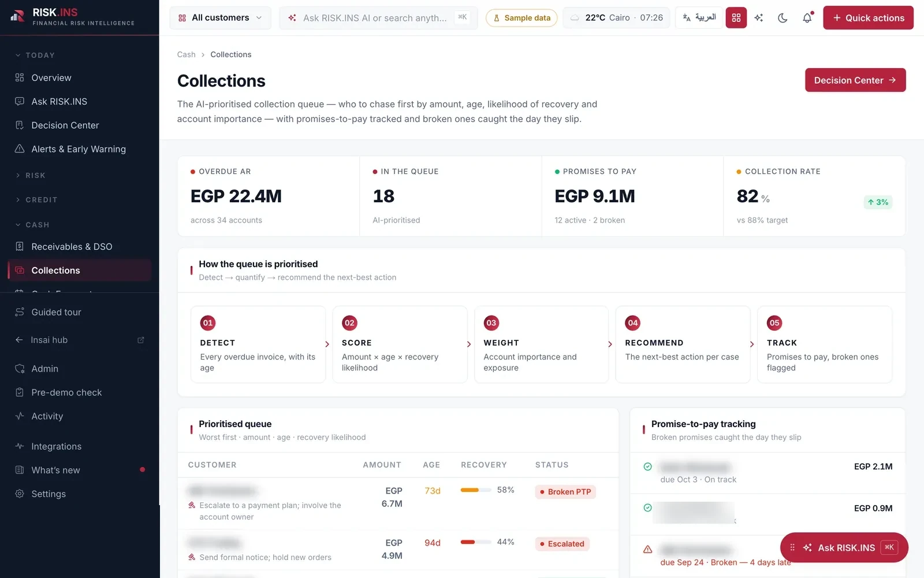The width and height of the screenshot is (924, 578).
Task: Expand the CREDIT section
Action: [x=36, y=199]
